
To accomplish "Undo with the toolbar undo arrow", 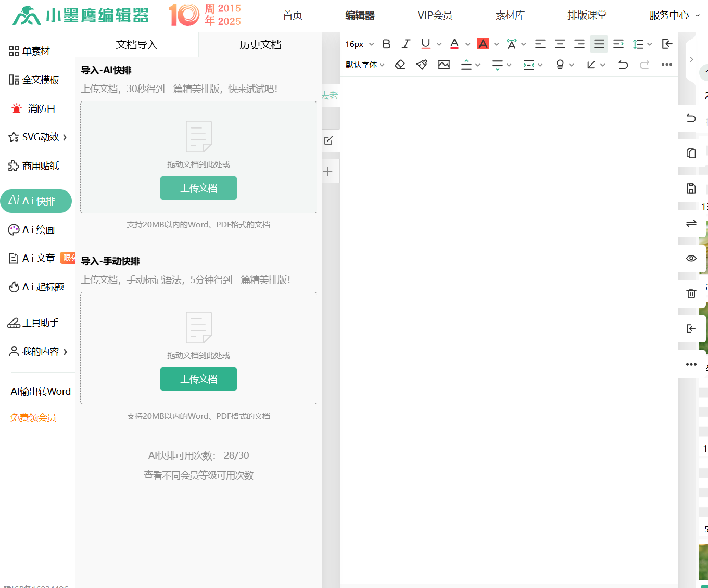I will (x=623, y=65).
